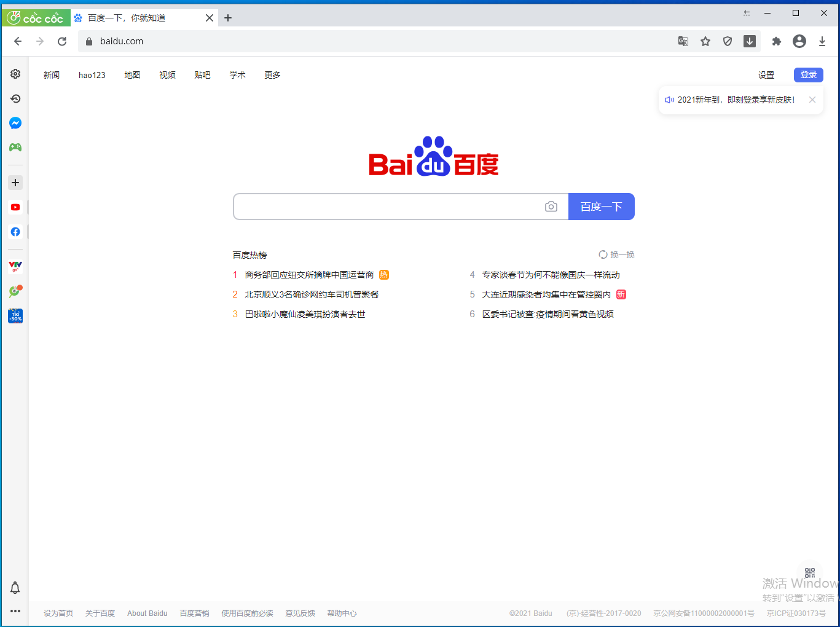Translate this page icon in address bar
This screenshot has height=627, width=840.
[x=683, y=41]
